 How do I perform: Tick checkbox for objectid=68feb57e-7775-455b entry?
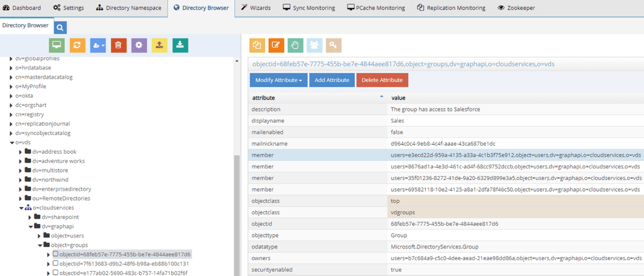click(56, 254)
